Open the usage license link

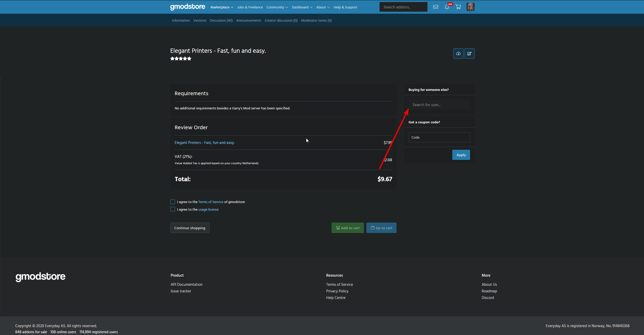click(208, 209)
